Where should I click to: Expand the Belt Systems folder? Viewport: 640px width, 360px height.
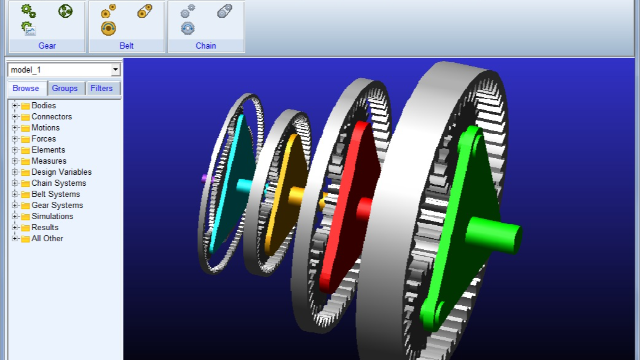[15, 194]
